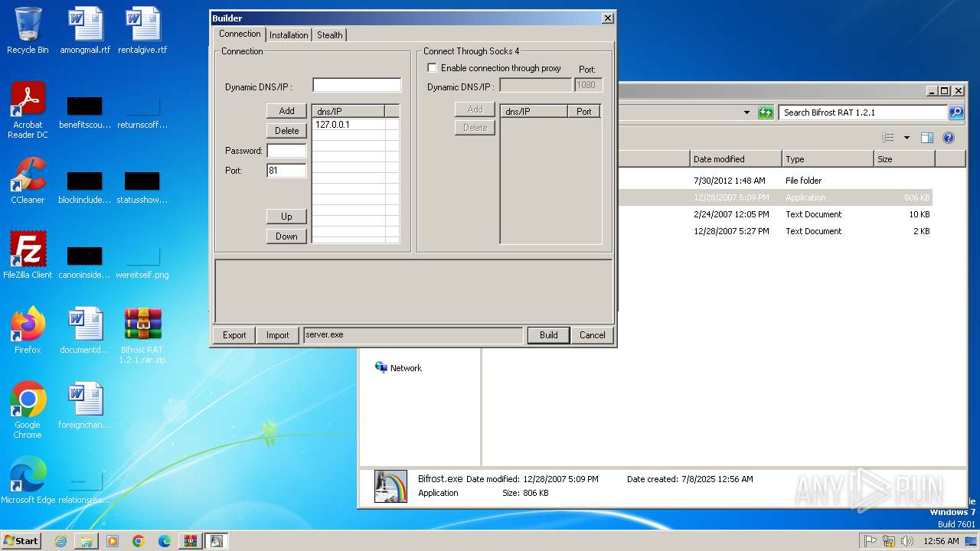Click the Action Center flag tray icon
Screen dimensions: 980x551
click(x=871, y=541)
